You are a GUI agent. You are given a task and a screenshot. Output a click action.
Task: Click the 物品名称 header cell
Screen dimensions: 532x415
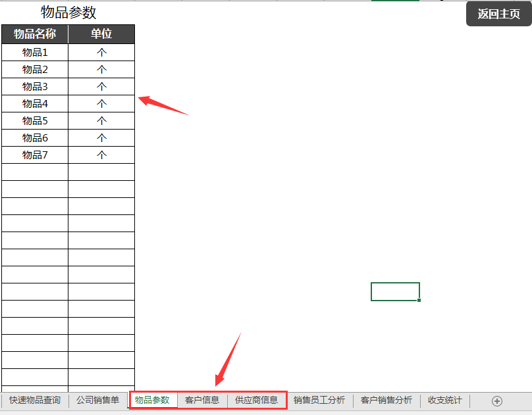pyautogui.click(x=35, y=34)
